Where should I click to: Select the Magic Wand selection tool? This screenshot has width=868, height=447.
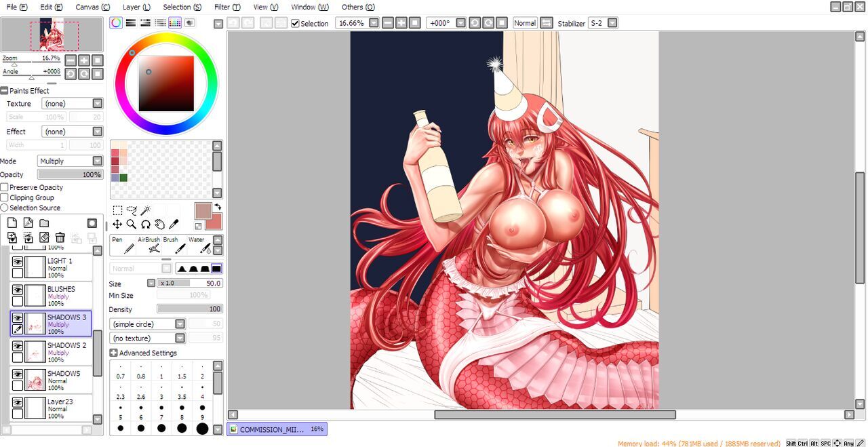click(145, 210)
